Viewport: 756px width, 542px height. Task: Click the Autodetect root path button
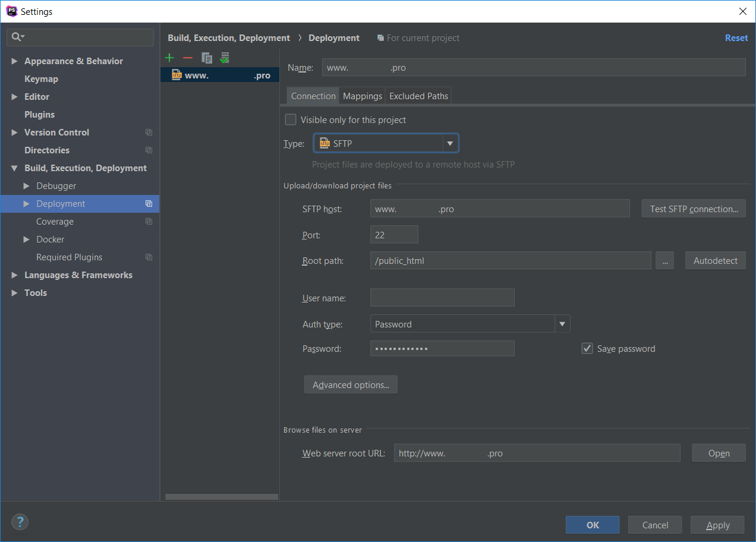[716, 260]
